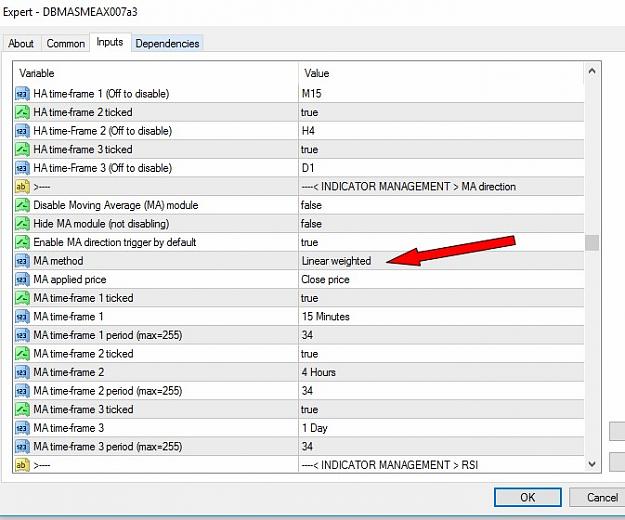Open the Close price applied price dropdown
This screenshot has width=625, height=520.
325,279
